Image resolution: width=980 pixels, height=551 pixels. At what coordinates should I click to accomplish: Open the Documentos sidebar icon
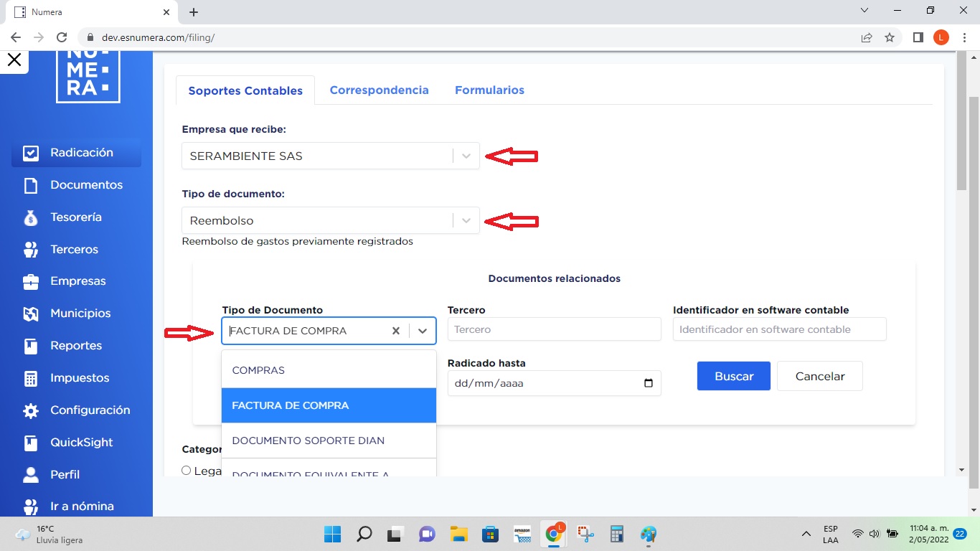30,186
